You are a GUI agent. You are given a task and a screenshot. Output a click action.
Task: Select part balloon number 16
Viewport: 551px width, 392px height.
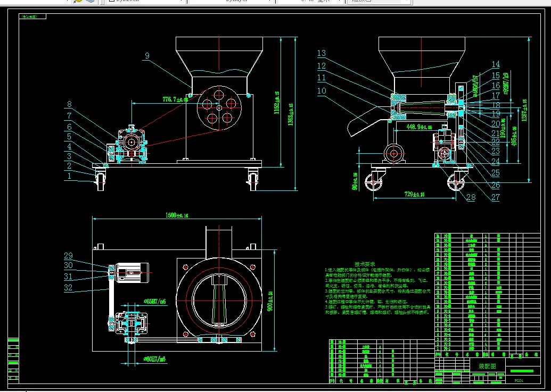coord(496,86)
